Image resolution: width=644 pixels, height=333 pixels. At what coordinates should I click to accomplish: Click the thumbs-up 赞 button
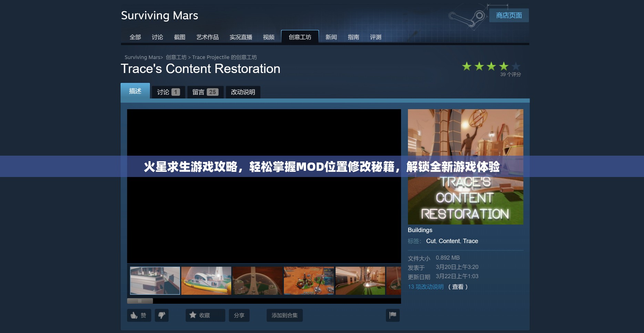[x=139, y=315]
